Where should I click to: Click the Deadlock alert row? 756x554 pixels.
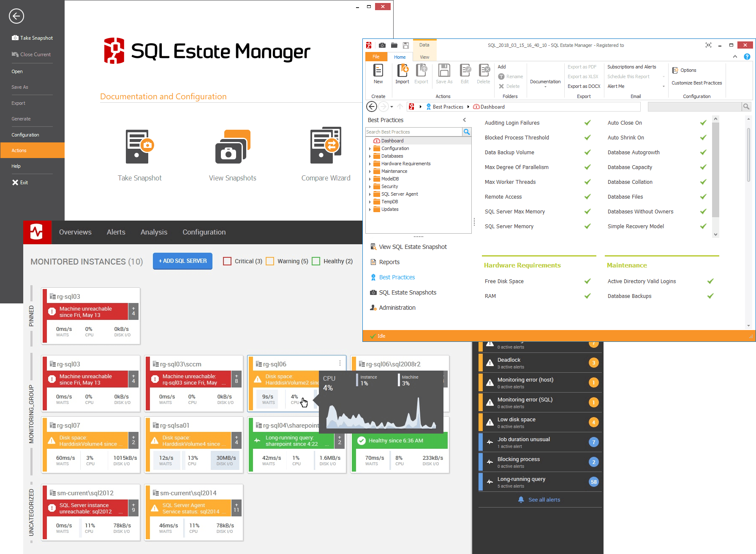(x=540, y=363)
